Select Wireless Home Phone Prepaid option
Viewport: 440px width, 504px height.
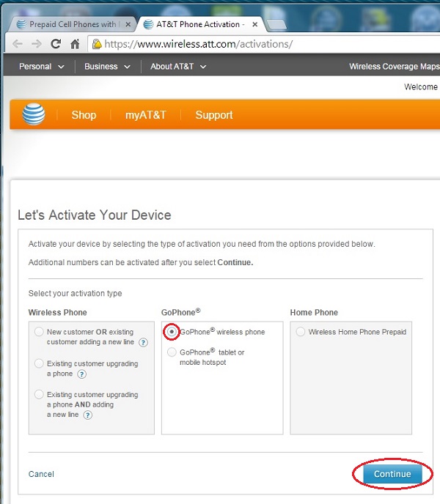click(x=301, y=332)
